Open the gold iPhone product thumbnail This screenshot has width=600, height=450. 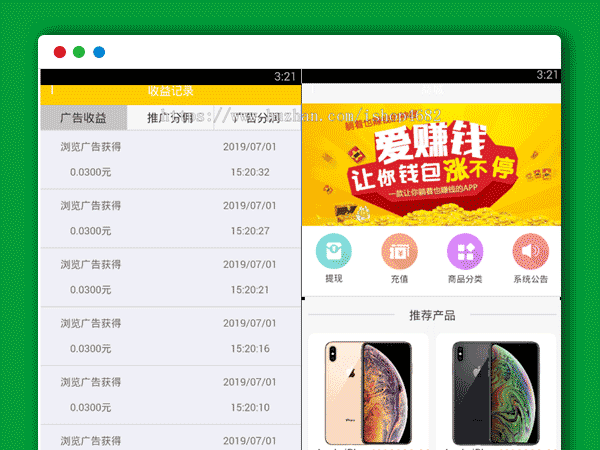[368, 390]
